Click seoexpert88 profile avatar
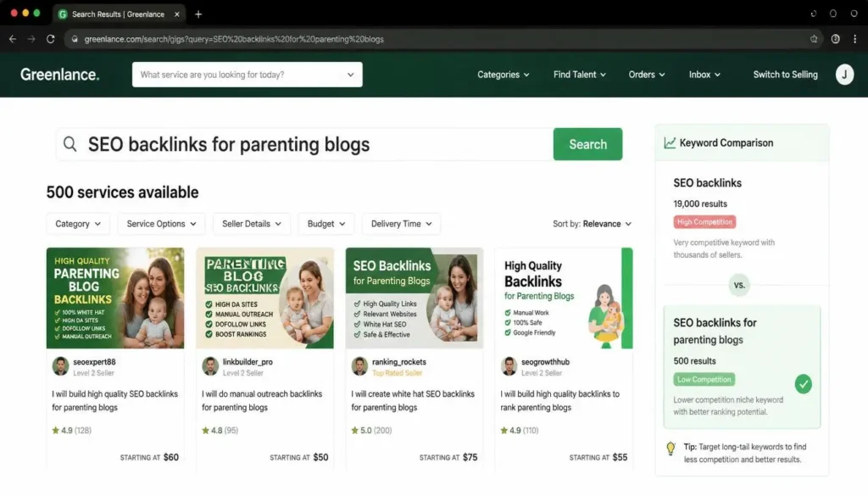 point(60,366)
